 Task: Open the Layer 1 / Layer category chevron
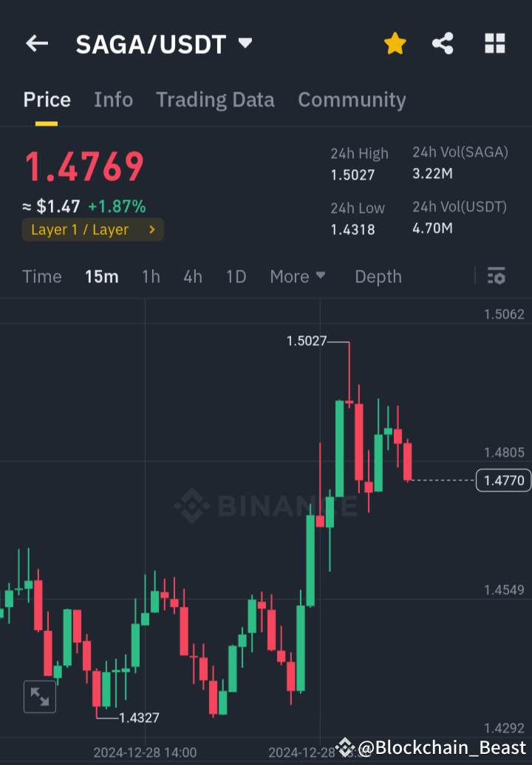pos(153,230)
